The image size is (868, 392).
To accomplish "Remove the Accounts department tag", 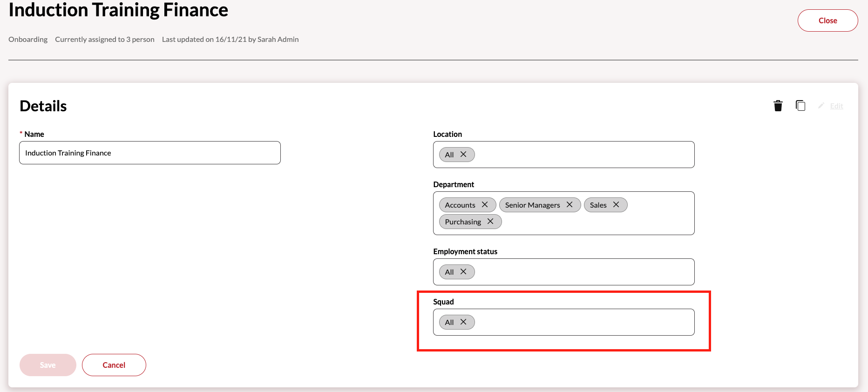I will [x=485, y=205].
